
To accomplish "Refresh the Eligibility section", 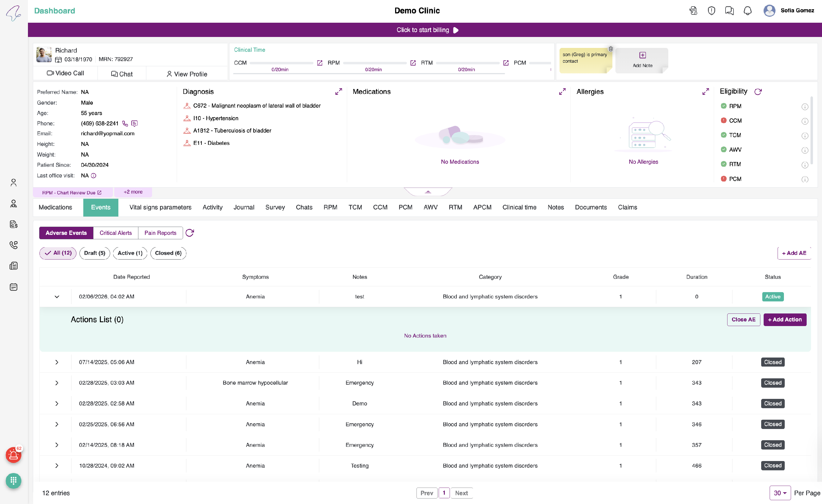I will click(x=758, y=92).
